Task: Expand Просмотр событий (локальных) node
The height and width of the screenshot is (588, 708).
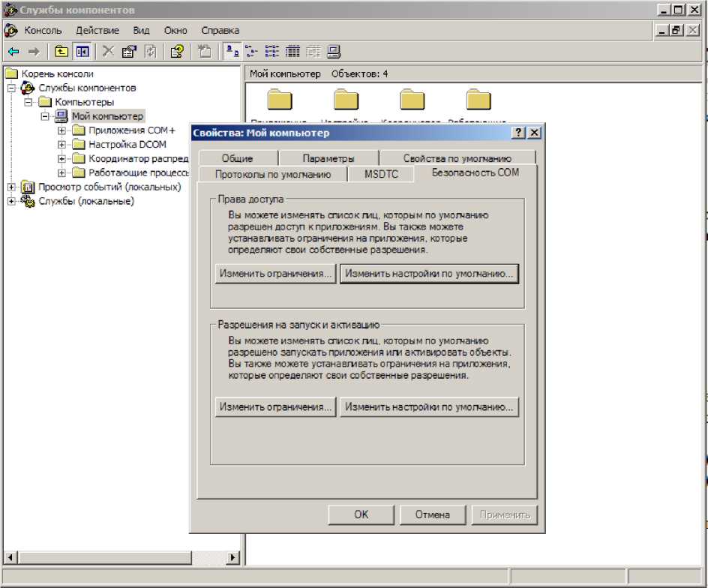Action: pyautogui.click(x=11, y=187)
